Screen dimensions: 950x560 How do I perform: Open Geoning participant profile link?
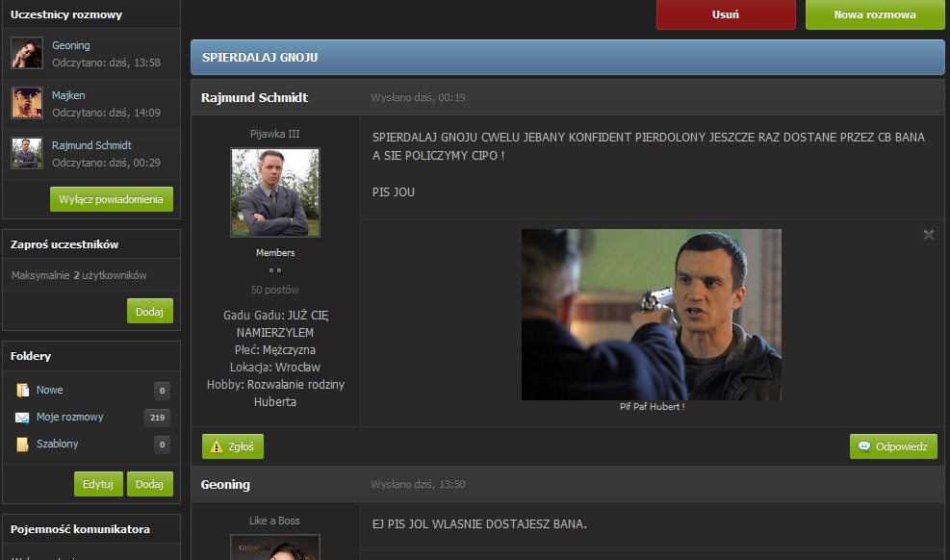71,45
